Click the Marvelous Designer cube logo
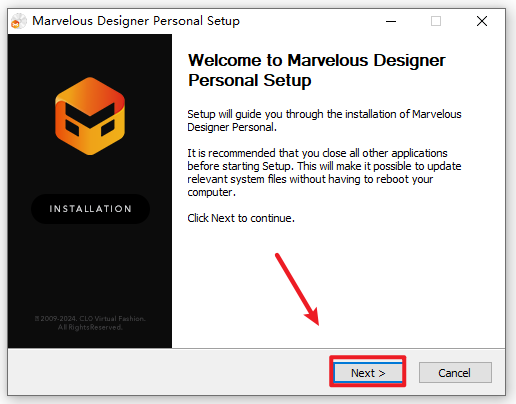The image size is (516, 404). click(x=90, y=116)
